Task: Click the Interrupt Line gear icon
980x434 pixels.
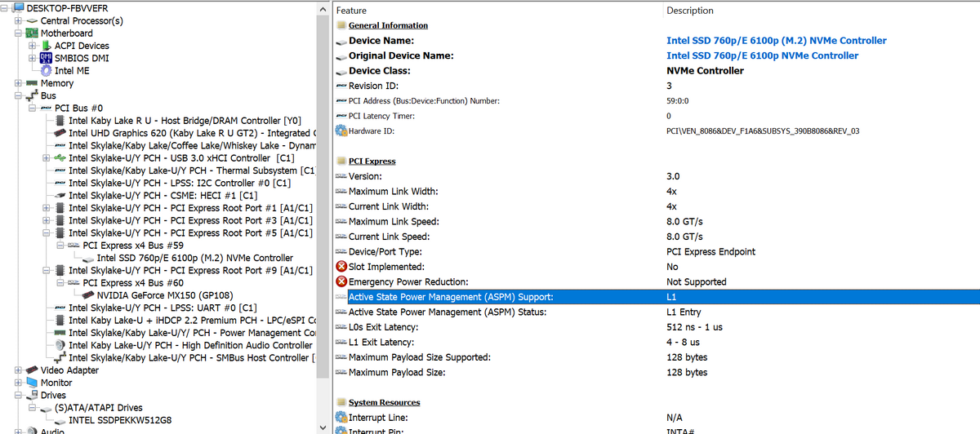Action: tap(341, 418)
